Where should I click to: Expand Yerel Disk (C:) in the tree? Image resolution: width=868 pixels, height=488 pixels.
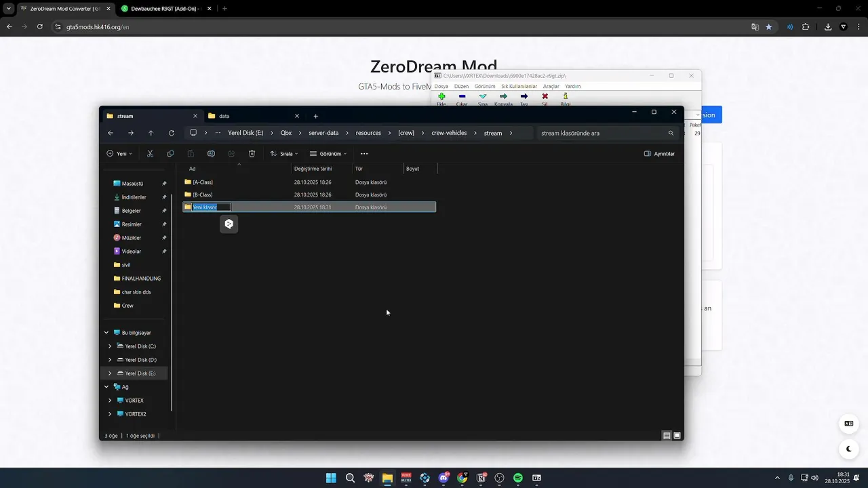click(x=110, y=346)
